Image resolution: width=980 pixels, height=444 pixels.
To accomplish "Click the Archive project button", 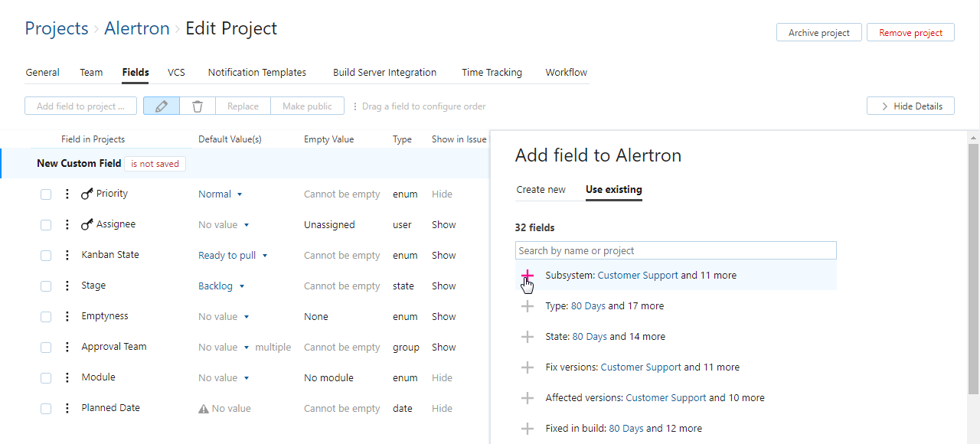I will point(818,32).
